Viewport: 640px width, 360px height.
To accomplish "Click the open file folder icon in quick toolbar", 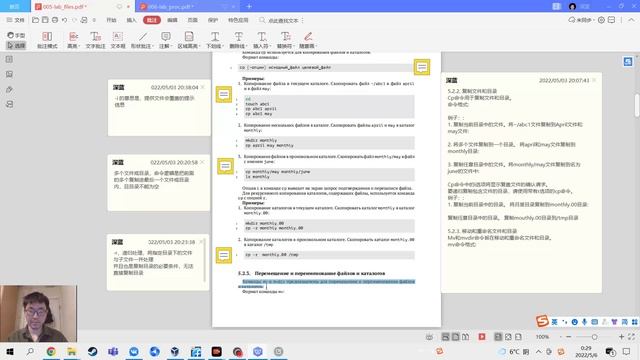I will pyautogui.click(x=36, y=20).
